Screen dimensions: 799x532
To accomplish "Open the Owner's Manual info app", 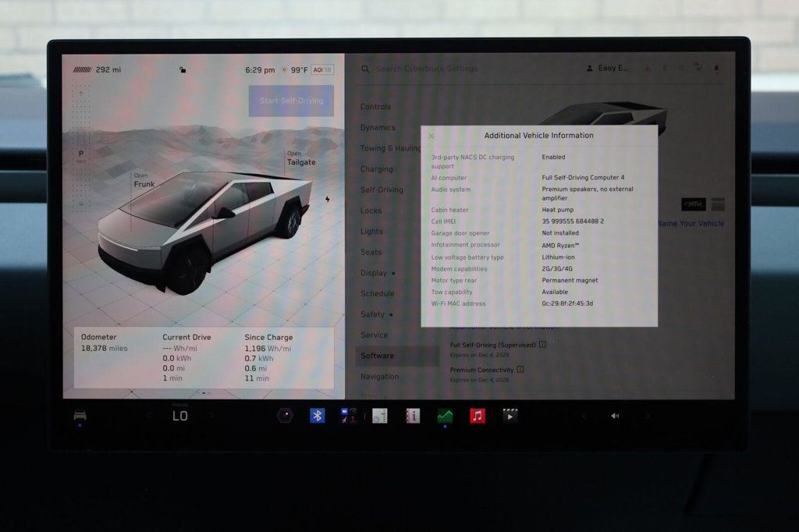I will (x=412, y=416).
